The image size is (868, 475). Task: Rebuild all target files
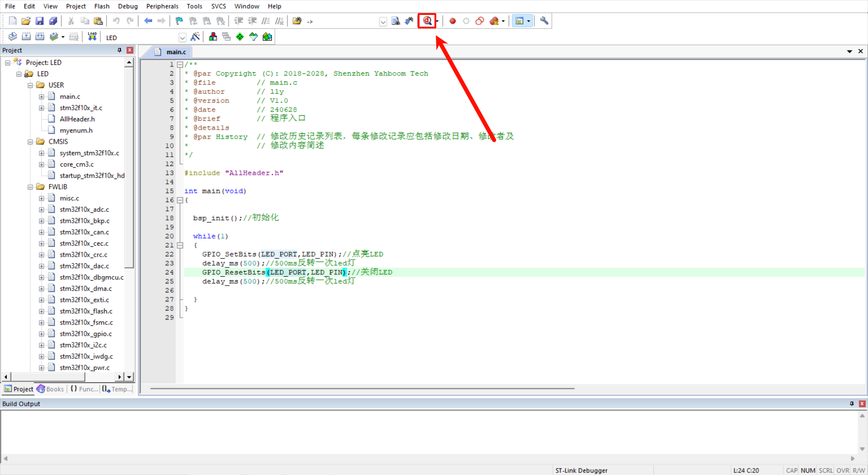[40, 37]
